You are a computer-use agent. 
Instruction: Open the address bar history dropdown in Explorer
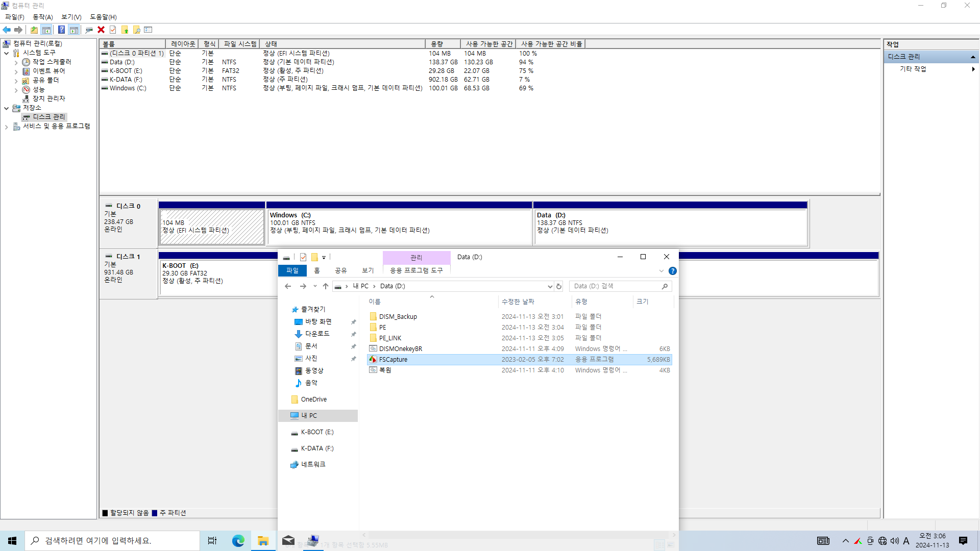(550, 286)
